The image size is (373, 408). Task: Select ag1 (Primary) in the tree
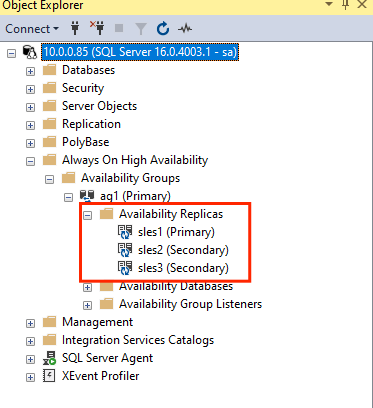pyautogui.click(x=135, y=196)
